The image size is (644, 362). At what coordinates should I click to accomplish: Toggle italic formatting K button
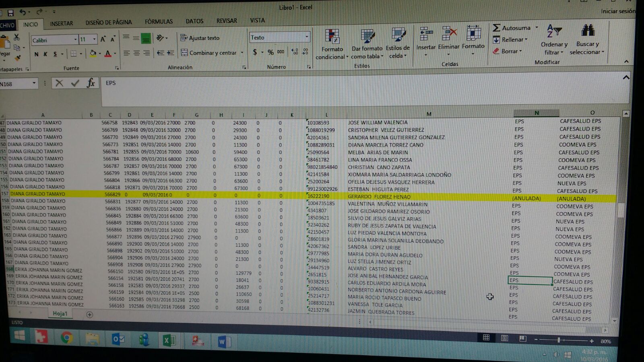click(45, 54)
